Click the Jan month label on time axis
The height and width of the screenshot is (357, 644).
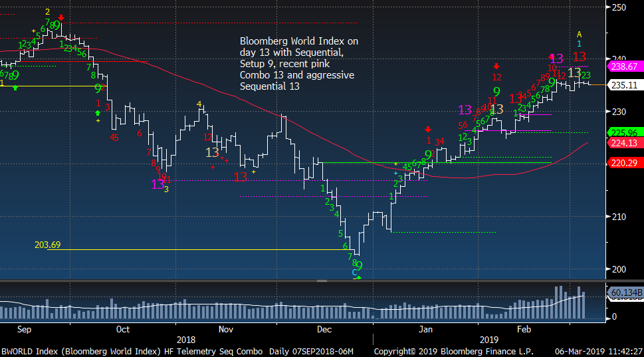pos(425,330)
